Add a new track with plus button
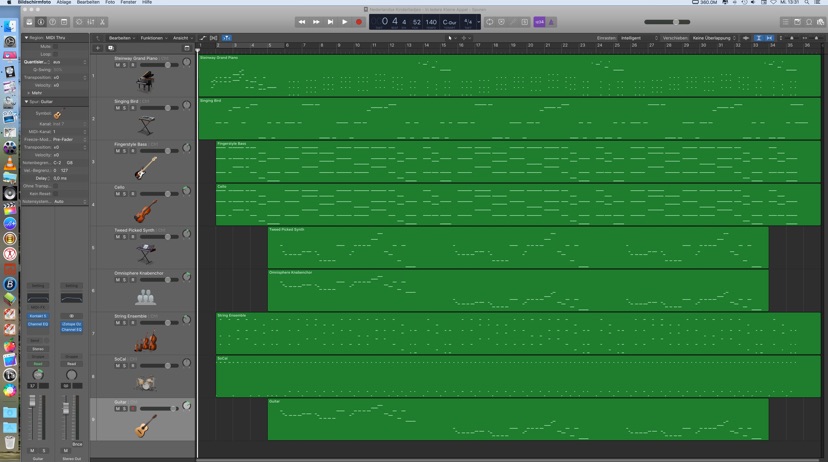 click(x=98, y=48)
